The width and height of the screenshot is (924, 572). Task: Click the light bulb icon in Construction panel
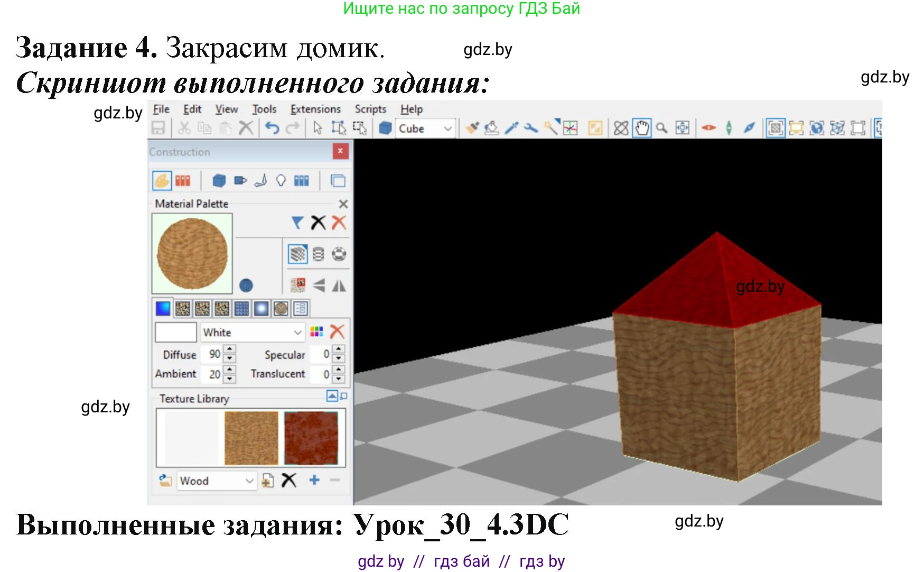point(281,181)
